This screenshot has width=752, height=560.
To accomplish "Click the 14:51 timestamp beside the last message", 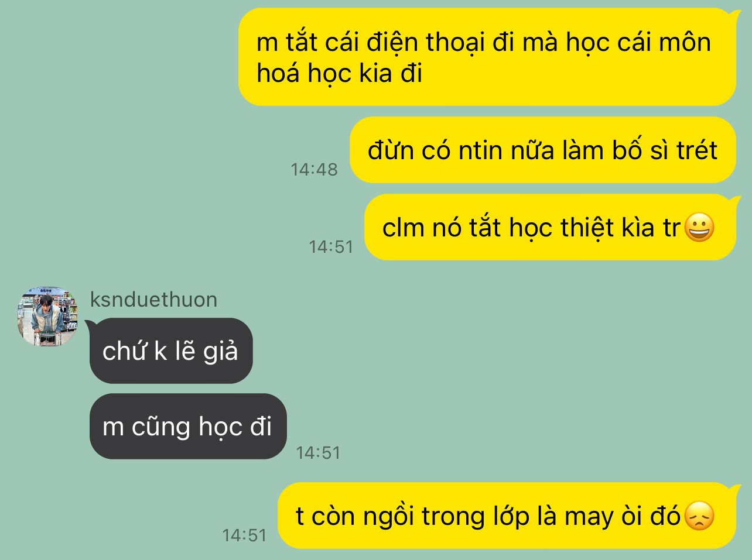I will point(244,535).
